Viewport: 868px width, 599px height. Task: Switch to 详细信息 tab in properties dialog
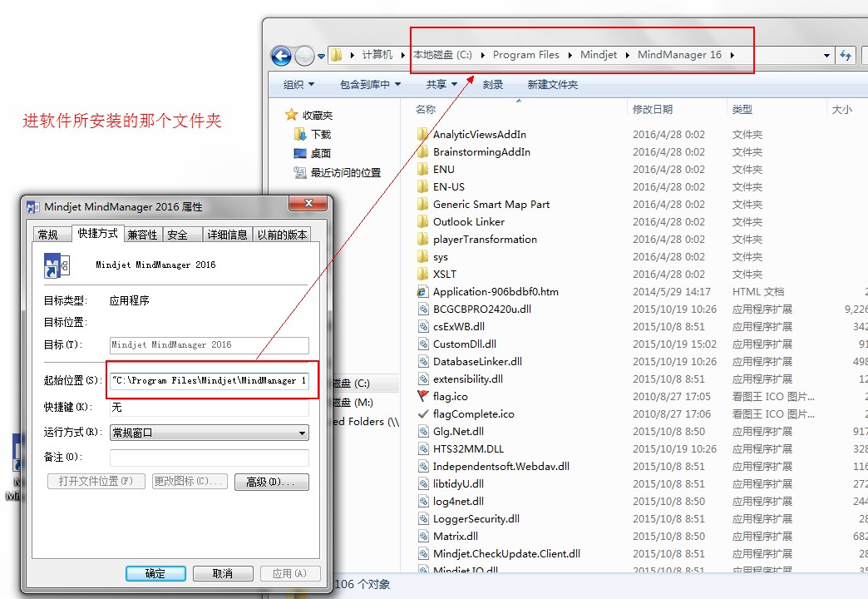tap(228, 235)
